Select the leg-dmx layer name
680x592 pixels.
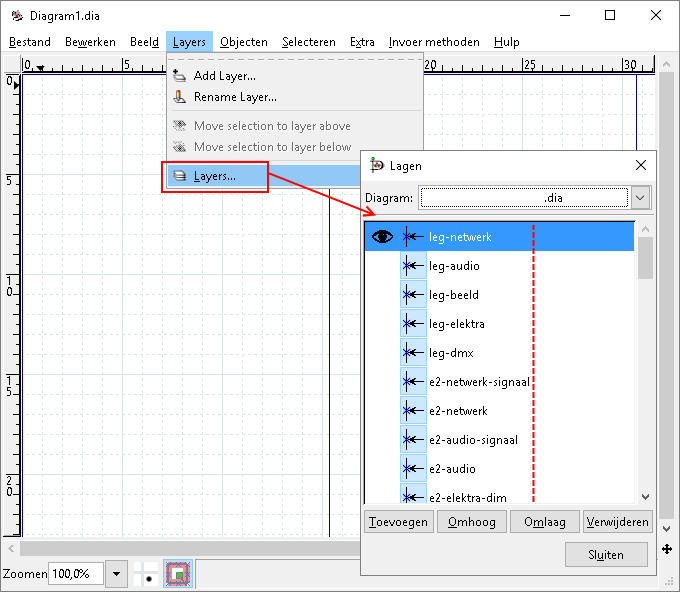pos(451,353)
